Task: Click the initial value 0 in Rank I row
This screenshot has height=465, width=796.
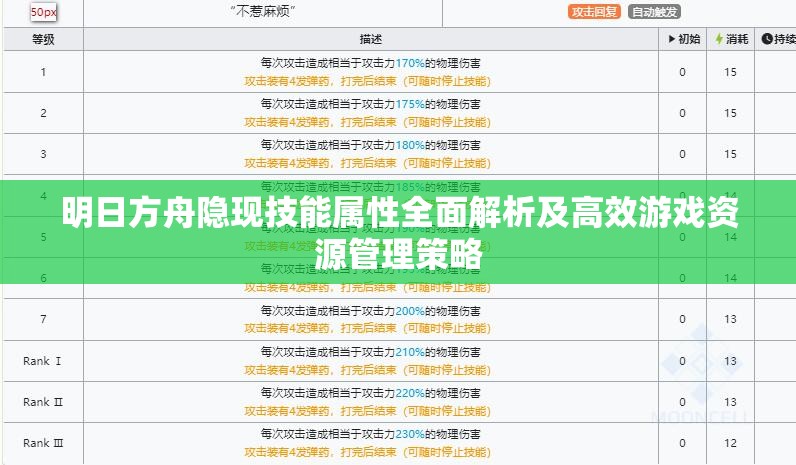Action: coord(682,361)
